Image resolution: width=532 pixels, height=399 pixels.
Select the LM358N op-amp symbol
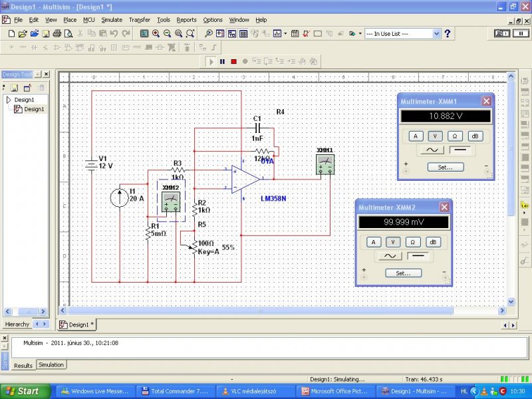[245, 179]
